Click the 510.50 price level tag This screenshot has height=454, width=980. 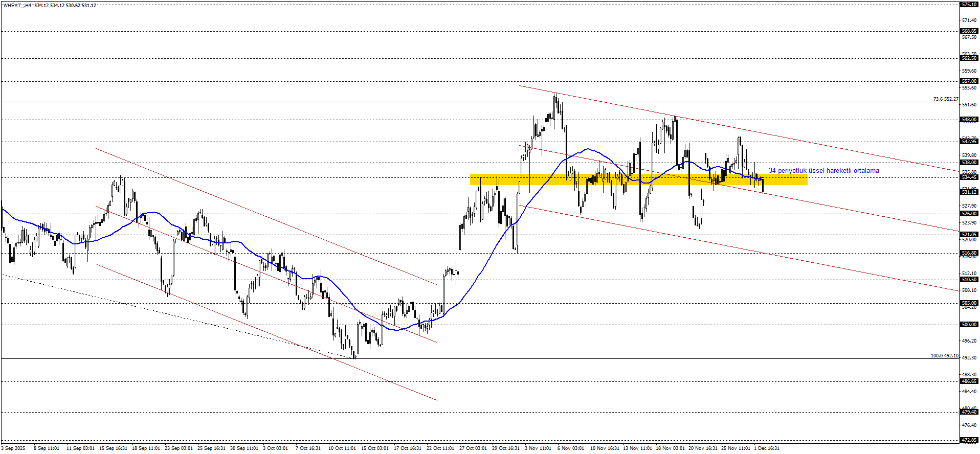969,280
